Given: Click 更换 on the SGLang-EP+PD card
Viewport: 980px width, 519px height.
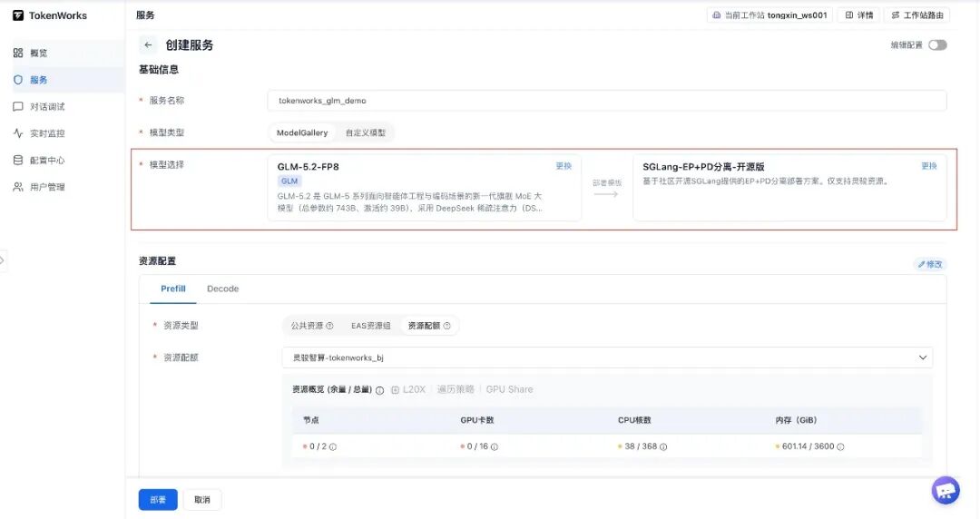Looking at the screenshot, I should (929, 166).
